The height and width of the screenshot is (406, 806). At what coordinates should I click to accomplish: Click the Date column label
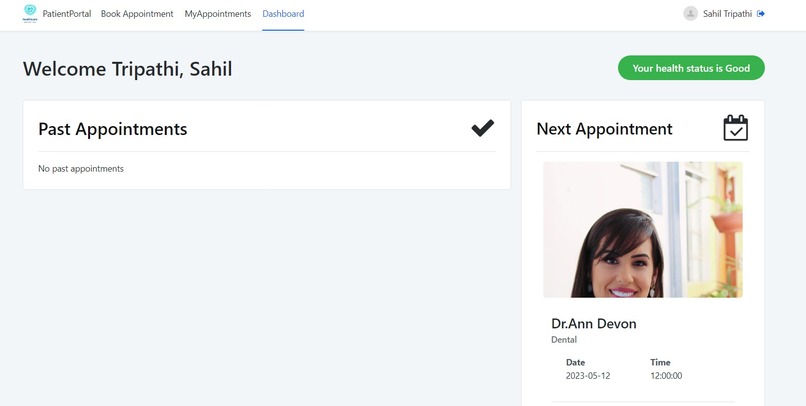point(575,362)
